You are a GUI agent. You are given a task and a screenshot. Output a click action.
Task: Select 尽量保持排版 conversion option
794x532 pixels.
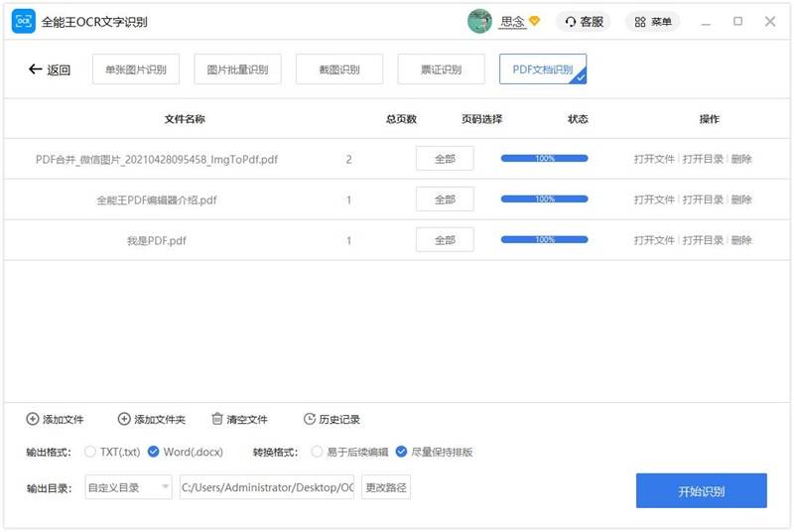[x=401, y=452]
